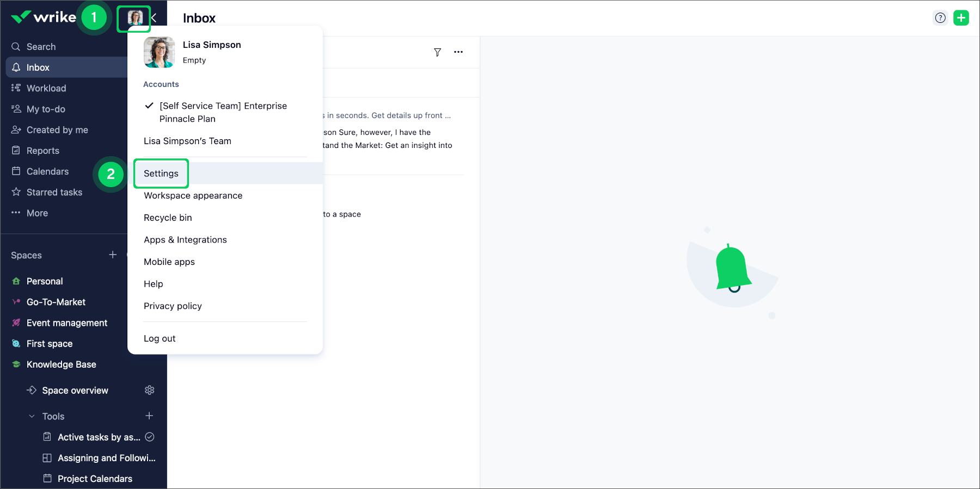Open Space overview

click(75, 391)
